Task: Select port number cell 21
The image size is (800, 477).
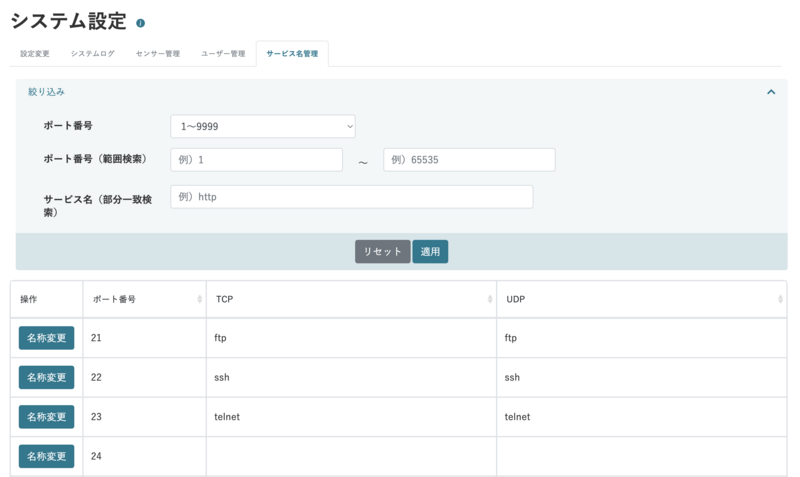Action: [145, 338]
